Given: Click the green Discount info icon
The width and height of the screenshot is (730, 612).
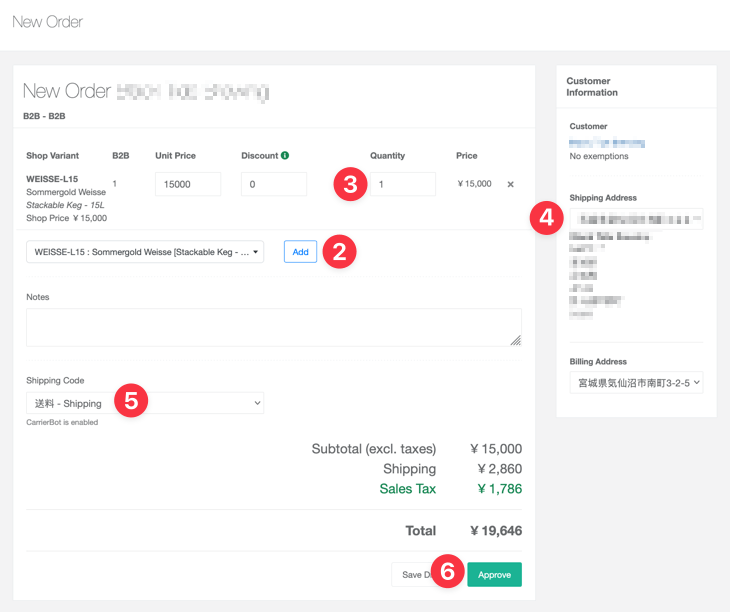Looking at the screenshot, I should click(x=285, y=156).
